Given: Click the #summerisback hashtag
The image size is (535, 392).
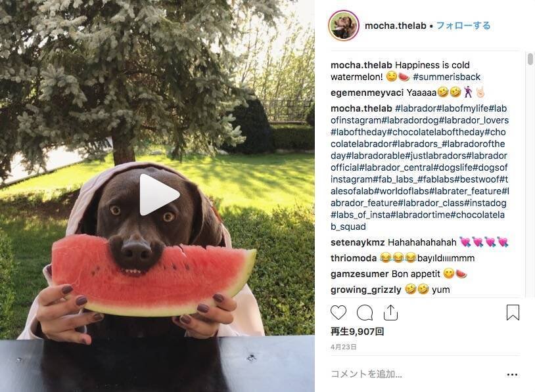Looking at the screenshot, I should 447,77.
